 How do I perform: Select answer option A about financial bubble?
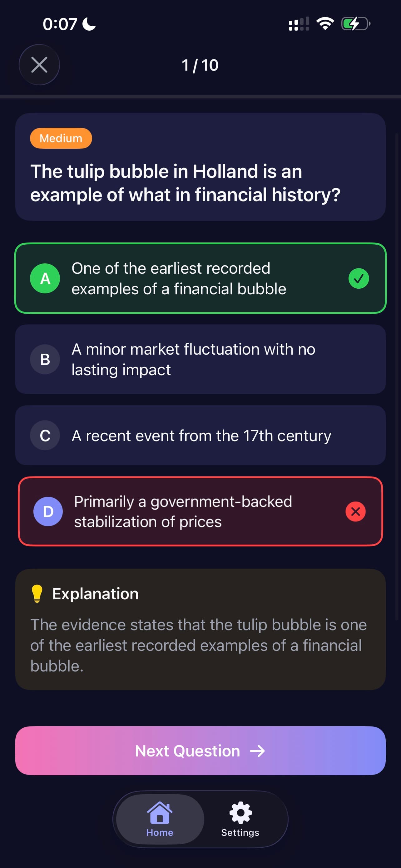coord(200,278)
